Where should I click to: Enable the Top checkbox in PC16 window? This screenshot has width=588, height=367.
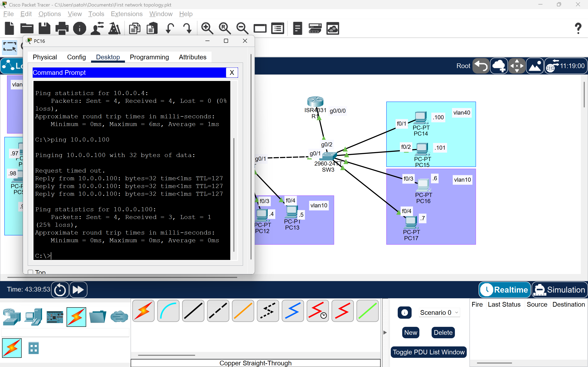(30, 272)
